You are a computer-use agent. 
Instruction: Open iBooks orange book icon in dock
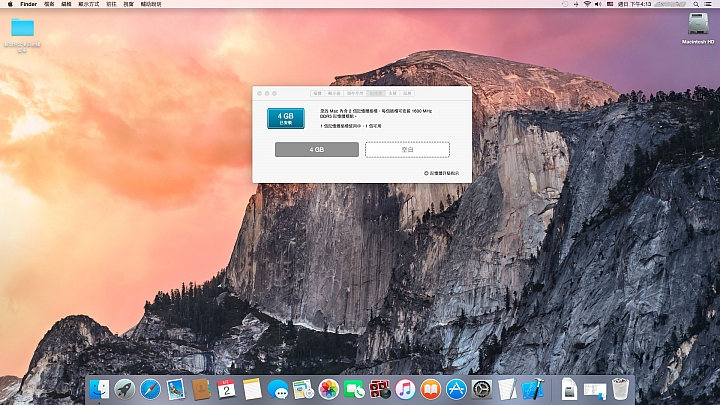430,389
